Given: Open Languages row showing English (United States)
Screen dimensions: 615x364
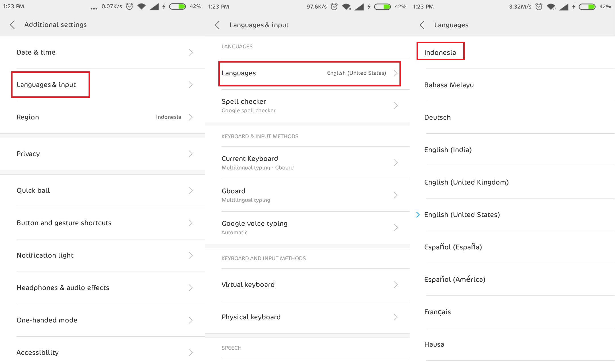Looking at the screenshot, I should coord(309,73).
